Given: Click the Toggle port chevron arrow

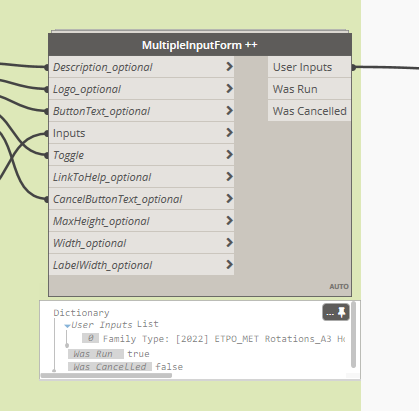Looking at the screenshot, I should pos(229,155).
